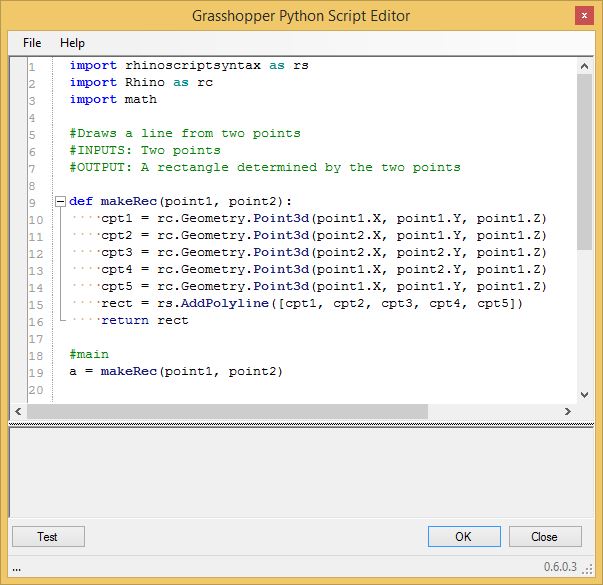The image size is (603, 585).
Task: Click the horizontal scrollbar right arrow
Action: [568, 412]
